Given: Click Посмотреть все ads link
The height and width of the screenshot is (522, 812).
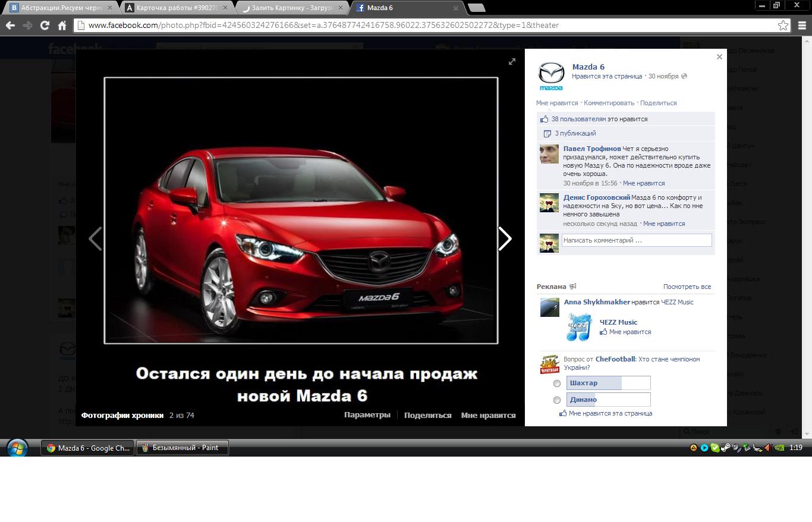Looking at the screenshot, I should click(687, 287).
